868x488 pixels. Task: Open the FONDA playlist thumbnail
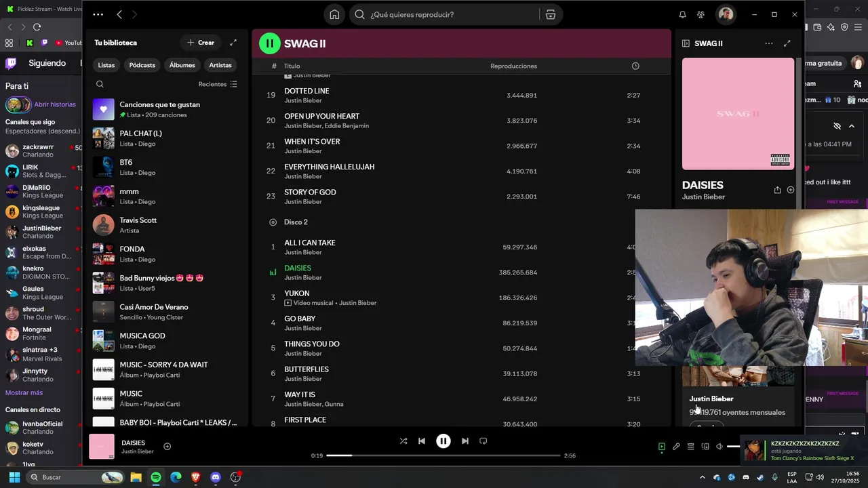click(104, 254)
